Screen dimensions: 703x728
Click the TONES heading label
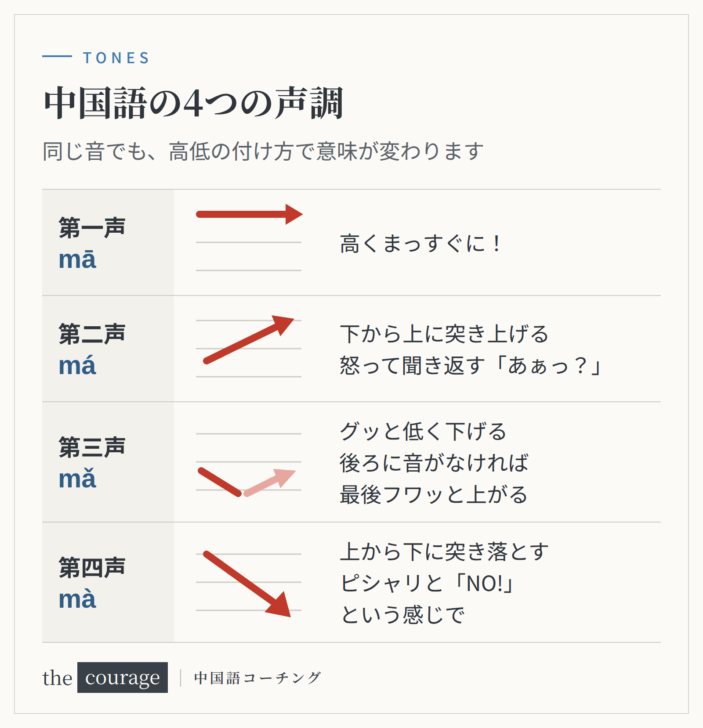(x=116, y=58)
